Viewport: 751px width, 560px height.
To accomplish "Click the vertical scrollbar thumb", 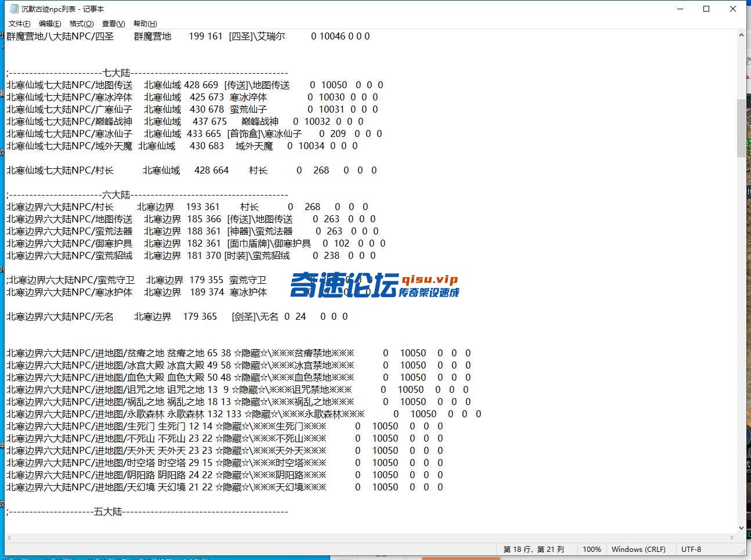I will pyautogui.click(x=741, y=128).
